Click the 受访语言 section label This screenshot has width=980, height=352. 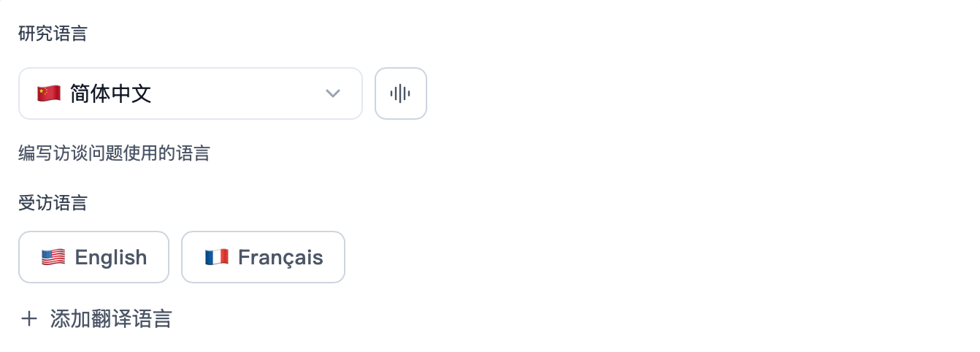pos(53,203)
